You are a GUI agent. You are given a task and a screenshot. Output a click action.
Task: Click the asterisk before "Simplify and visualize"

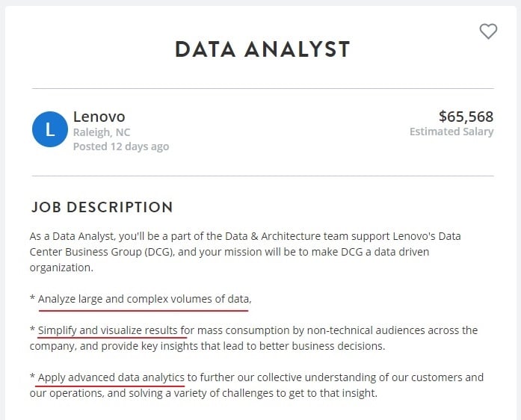click(33, 330)
